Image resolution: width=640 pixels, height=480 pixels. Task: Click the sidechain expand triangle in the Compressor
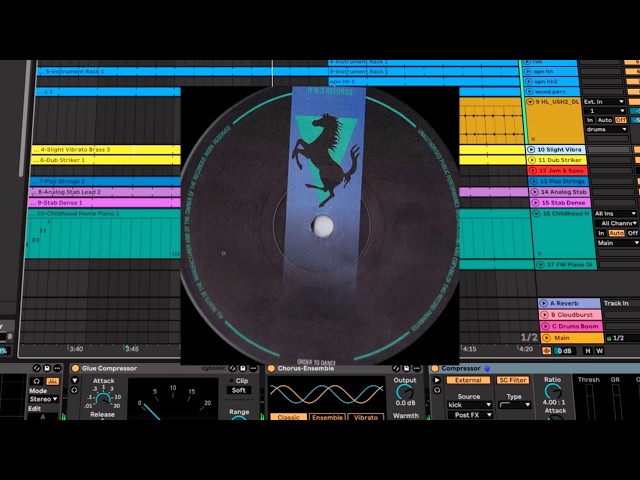tap(437, 380)
